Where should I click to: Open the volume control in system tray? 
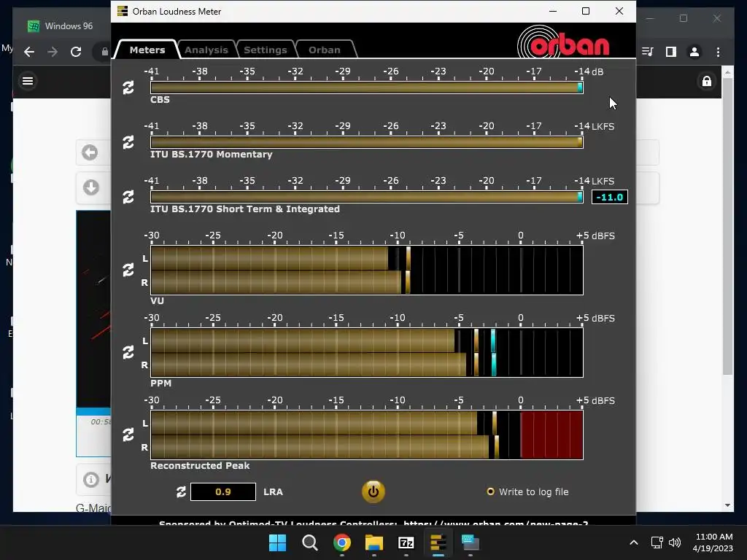(x=675, y=542)
